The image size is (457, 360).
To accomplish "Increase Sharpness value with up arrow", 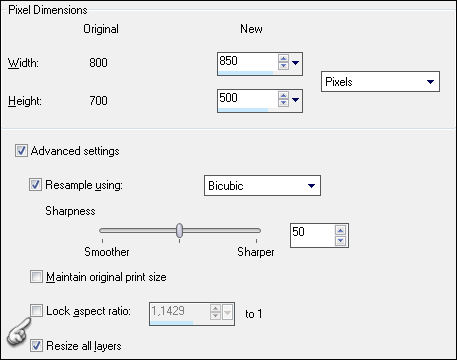I will pos(340,230).
